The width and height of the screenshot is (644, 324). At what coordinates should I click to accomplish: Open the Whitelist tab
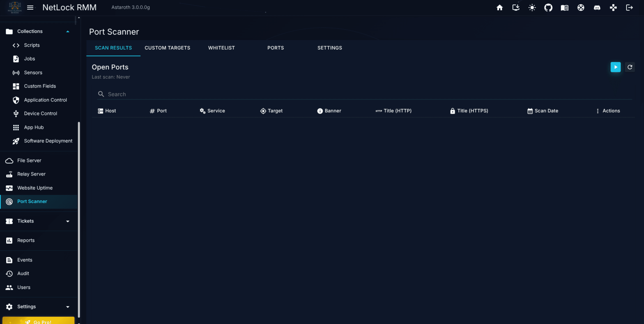(x=221, y=48)
